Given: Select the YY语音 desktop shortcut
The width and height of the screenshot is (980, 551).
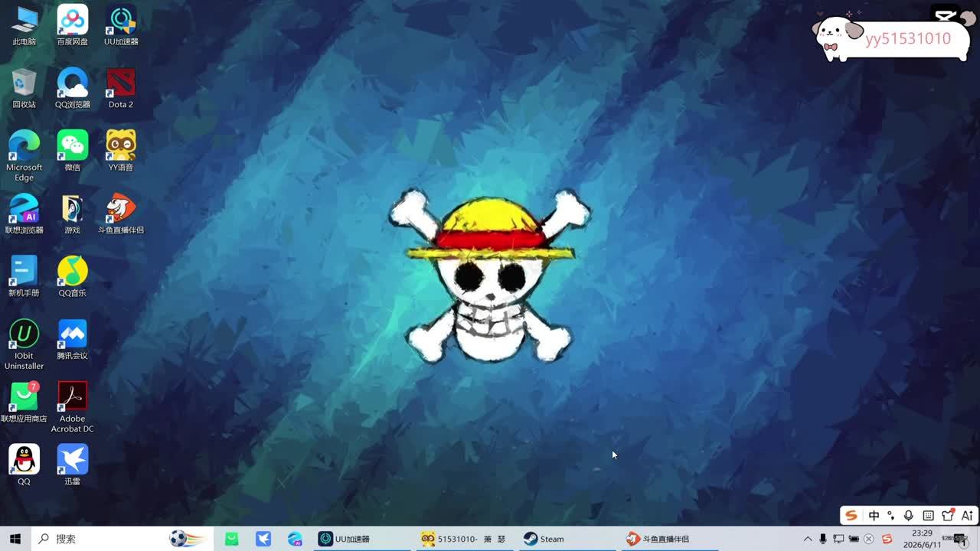Looking at the screenshot, I should click(x=121, y=151).
